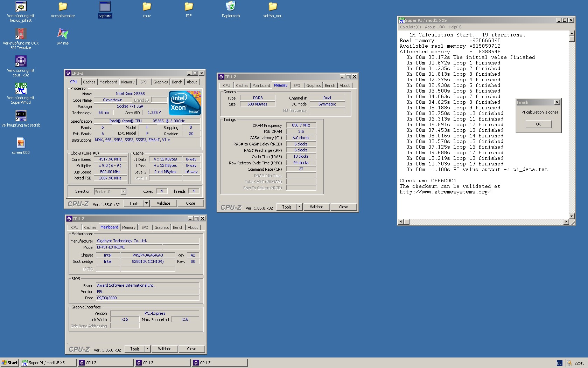Click Tools button in Memory CPU-Z window
Viewport: 588px width, 368px height.
click(287, 207)
